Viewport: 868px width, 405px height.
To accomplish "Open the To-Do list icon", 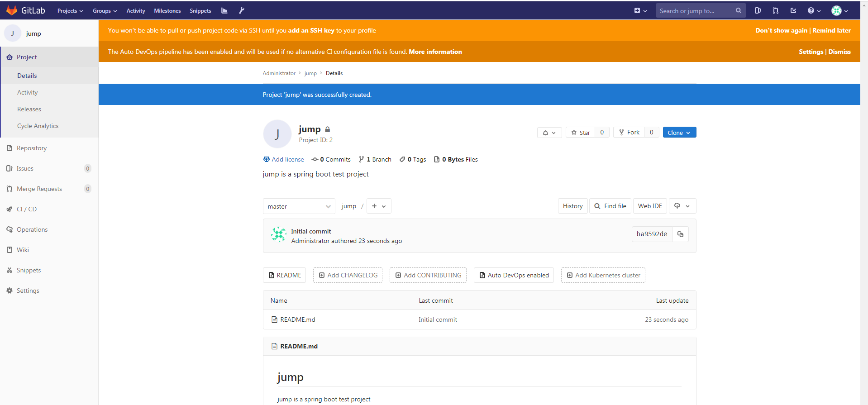I will [x=793, y=10].
